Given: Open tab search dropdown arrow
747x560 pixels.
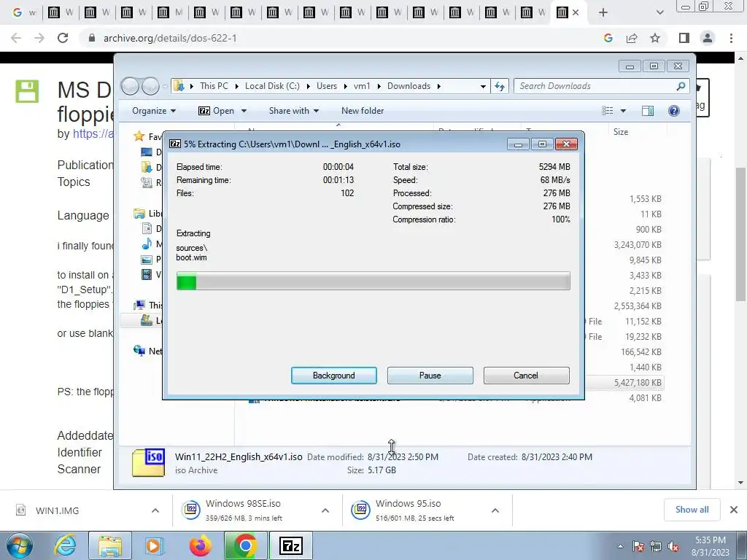Looking at the screenshot, I should (x=659, y=12).
